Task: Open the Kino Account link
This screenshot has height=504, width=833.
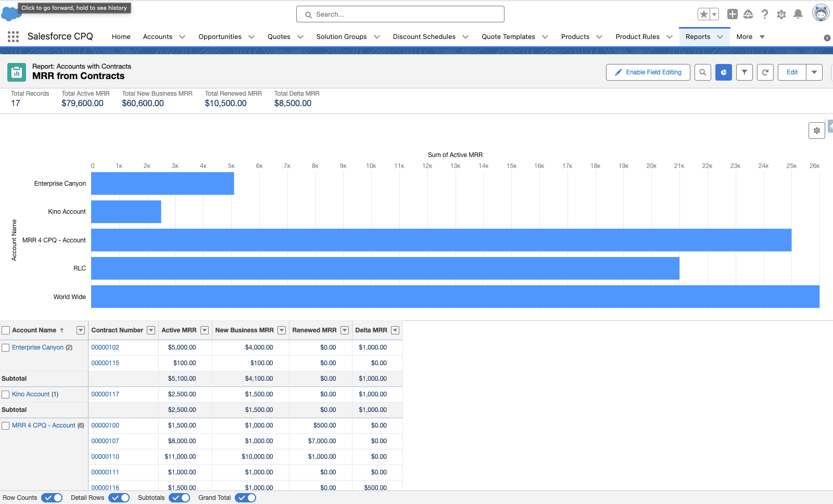Action: point(31,394)
